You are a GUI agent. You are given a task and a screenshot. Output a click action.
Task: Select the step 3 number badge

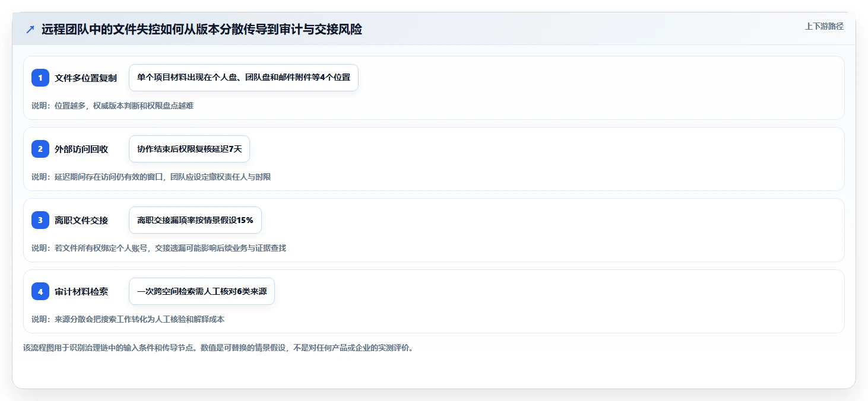(40, 220)
